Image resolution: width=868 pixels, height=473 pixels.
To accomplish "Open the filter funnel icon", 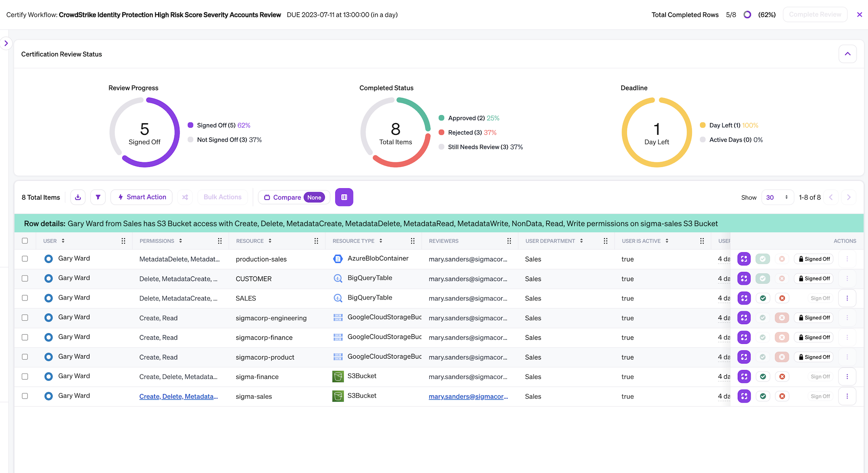I will click(x=98, y=197).
